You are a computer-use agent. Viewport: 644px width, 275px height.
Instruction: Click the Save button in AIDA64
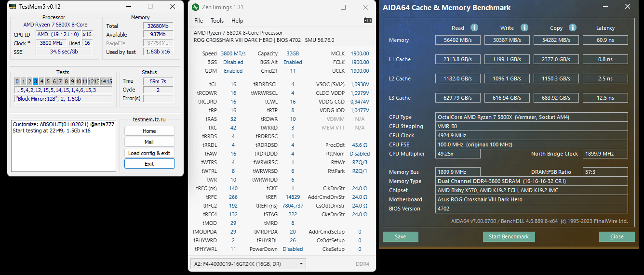(x=401, y=236)
